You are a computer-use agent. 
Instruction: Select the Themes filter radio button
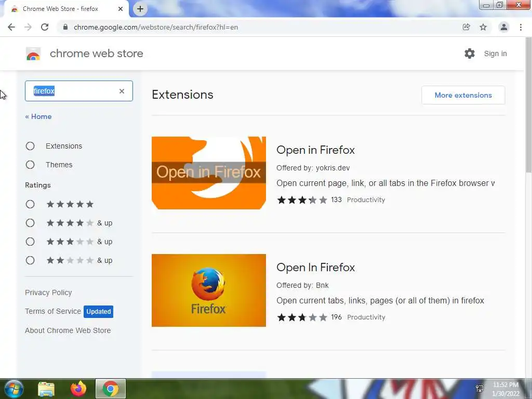point(30,165)
